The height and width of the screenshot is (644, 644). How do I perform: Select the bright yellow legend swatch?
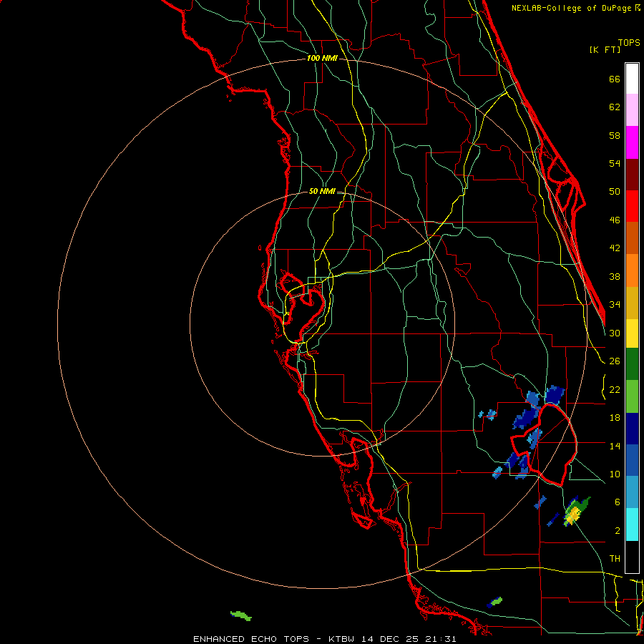(632, 333)
